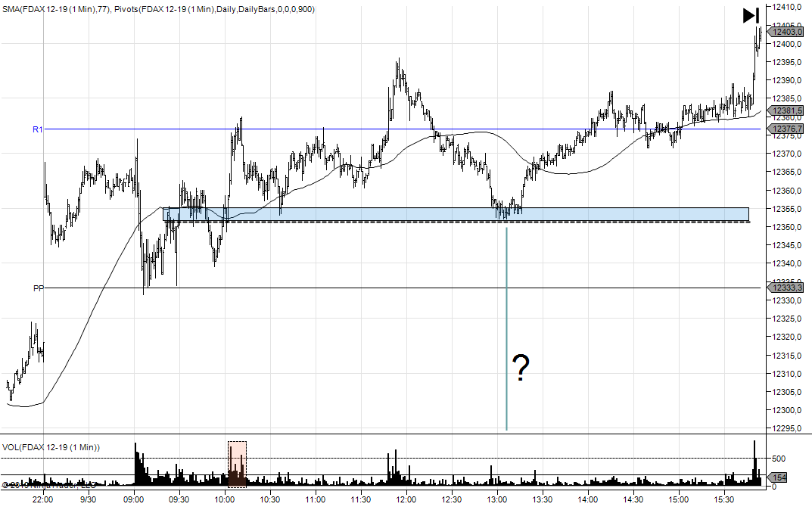This screenshot has height=510, width=812.
Task: Click the 12350,0 price axis label
Action: 789,227
